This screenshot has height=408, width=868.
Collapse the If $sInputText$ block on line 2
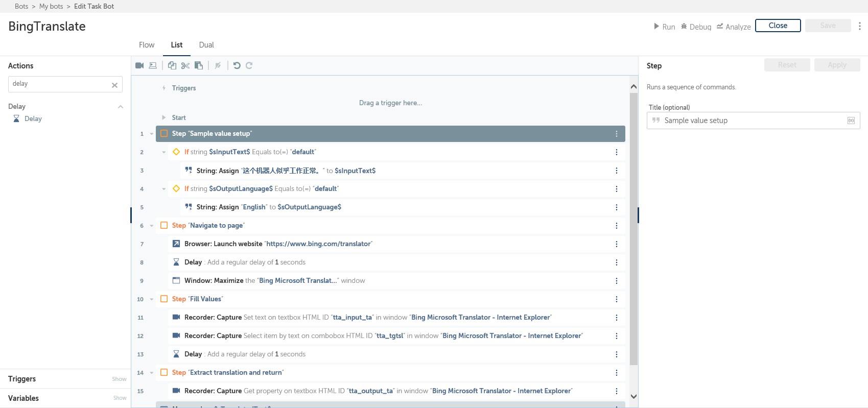click(x=164, y=152)
